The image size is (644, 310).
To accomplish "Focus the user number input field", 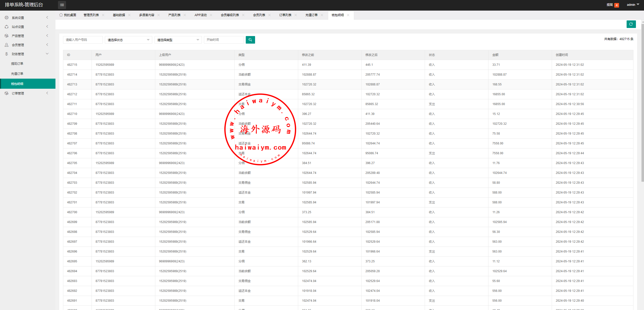I will click(83, 40).
